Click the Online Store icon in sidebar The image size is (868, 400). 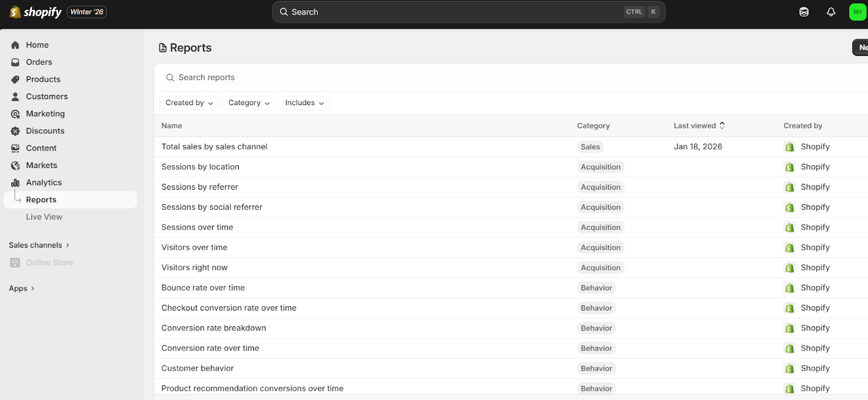point(15,263)
